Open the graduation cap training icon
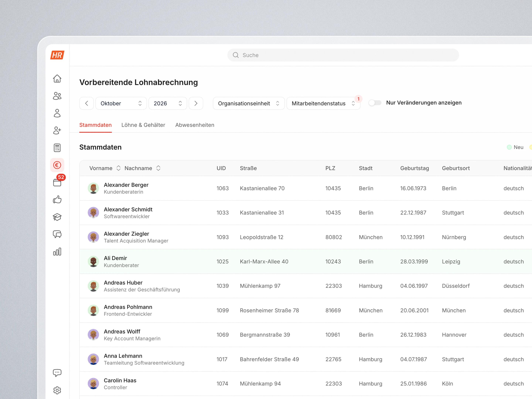The image size is (532, 399). click(57, 217)
